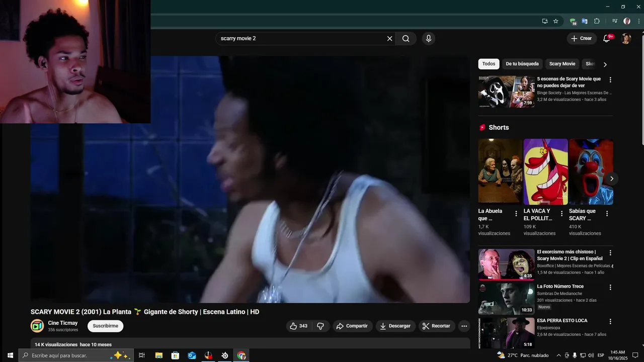Screen dimensions: 644x362
Task: Open Cine Ticmay channel avatar
Action: (37, 326)
